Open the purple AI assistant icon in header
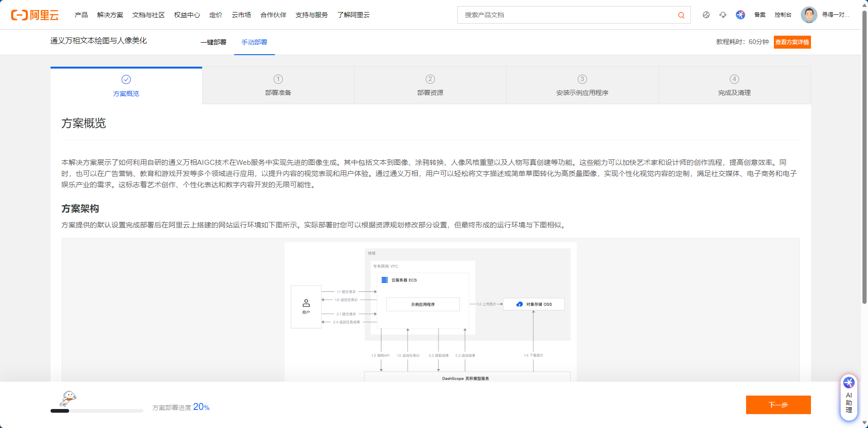Viewport: 868px width, 428px height. [x=740, y=15]
